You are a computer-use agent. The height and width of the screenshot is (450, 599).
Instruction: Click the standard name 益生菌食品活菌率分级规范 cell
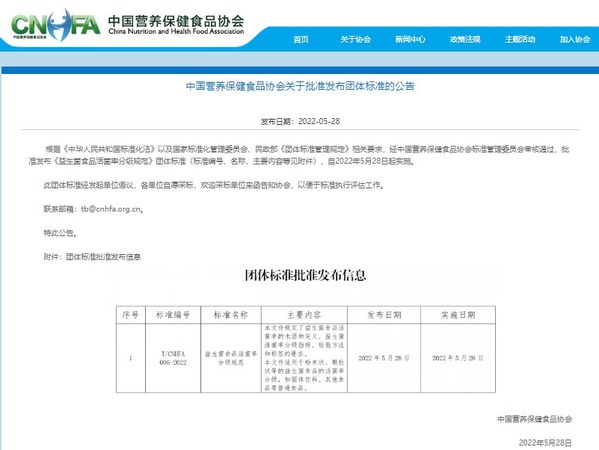[231, 358]
